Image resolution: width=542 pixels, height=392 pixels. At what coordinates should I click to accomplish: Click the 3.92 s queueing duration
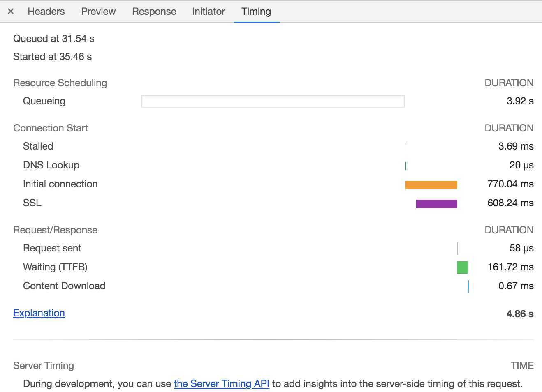pyautogui.click(x=520, y=101)
